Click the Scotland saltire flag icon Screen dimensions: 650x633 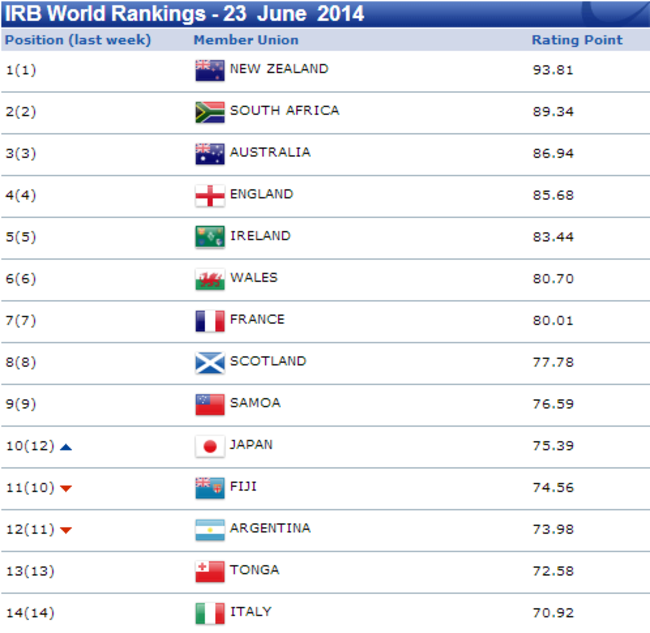pos(210,363)
